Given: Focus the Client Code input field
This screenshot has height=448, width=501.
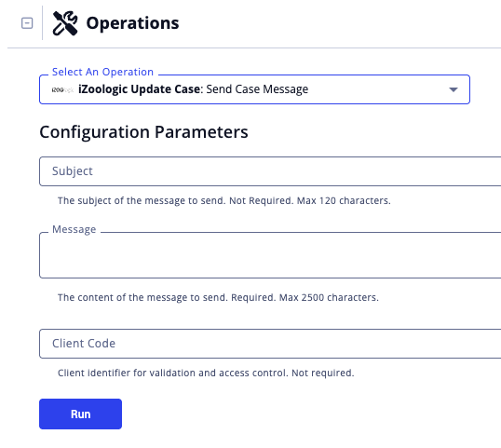Looking at the screenshot, I should (x=270, y=344).
